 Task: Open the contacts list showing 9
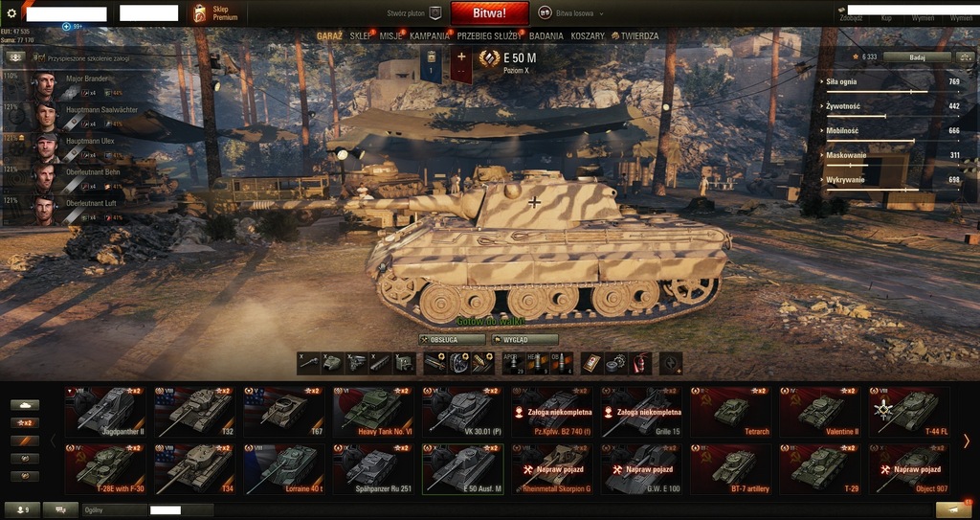[20, 510]
